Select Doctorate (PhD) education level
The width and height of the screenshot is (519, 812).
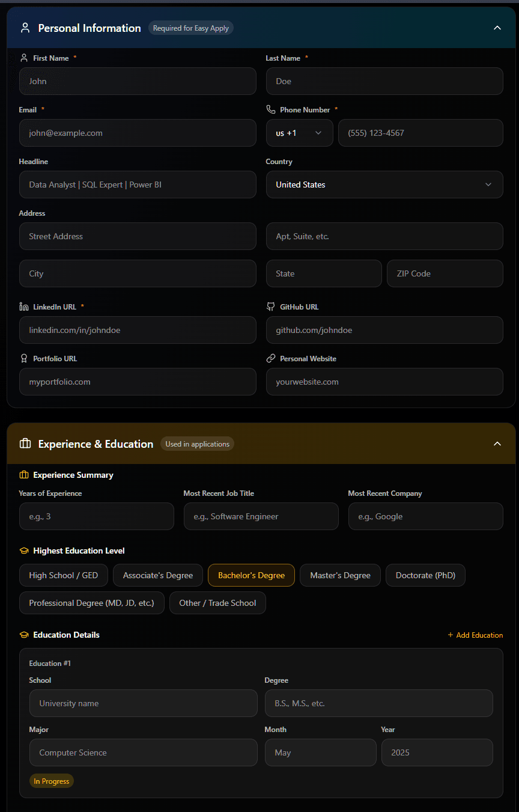point(425,575)
